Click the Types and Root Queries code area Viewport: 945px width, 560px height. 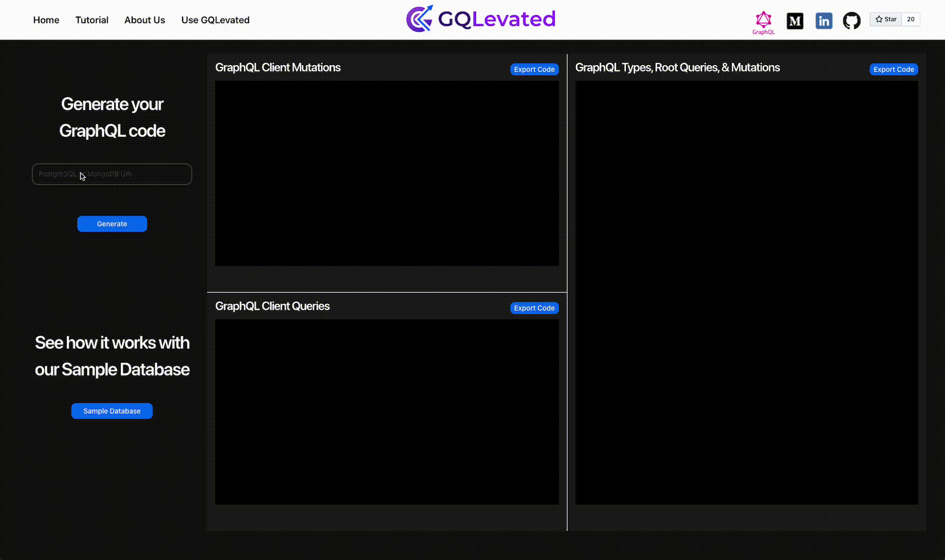click(747, 292)
